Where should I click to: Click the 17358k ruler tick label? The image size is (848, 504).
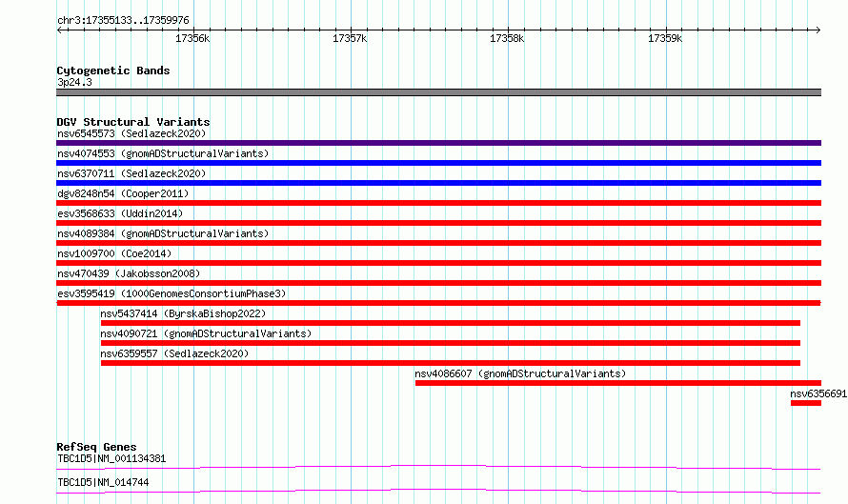click(x=507, y=39)
